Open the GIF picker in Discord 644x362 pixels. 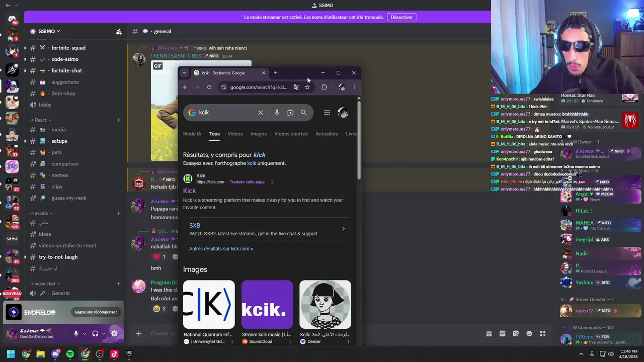tap(502, 333)
